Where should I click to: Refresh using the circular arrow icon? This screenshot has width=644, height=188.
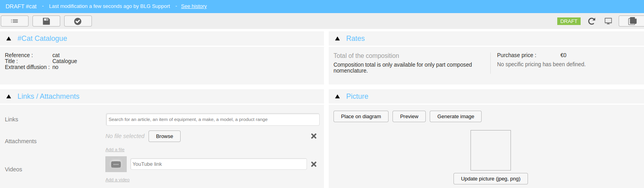click(592, 21)
